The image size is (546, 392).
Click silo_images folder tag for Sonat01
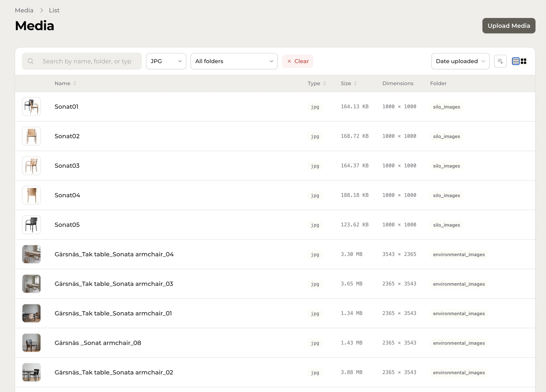(446, 107)
